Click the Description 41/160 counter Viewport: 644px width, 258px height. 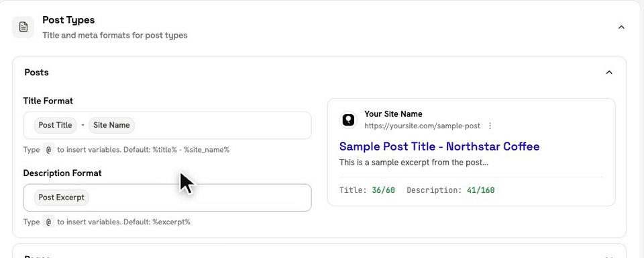[451, 190]
